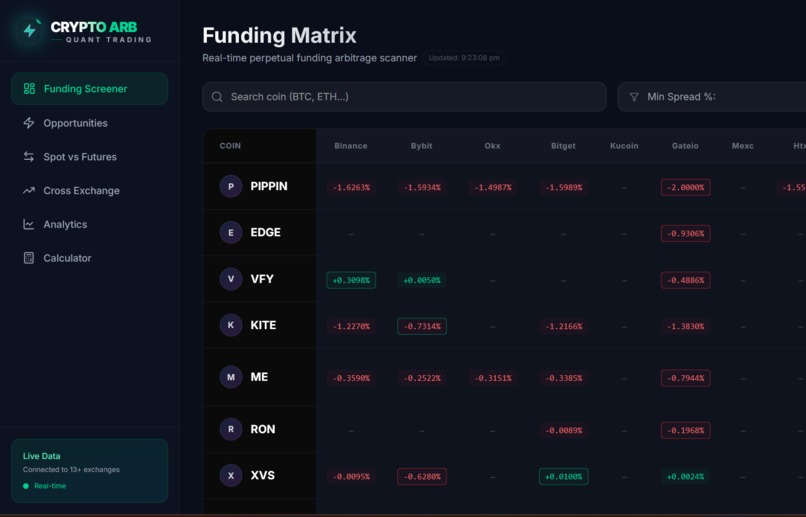Select ME Gateio rate -0.7944%
This screenshot has width=806, height=517.
(x=686, y=378)
